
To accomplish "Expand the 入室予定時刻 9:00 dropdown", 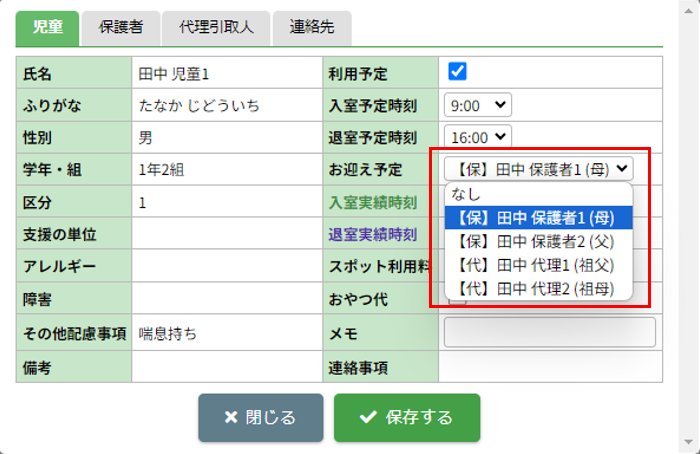I will point(479,104).
